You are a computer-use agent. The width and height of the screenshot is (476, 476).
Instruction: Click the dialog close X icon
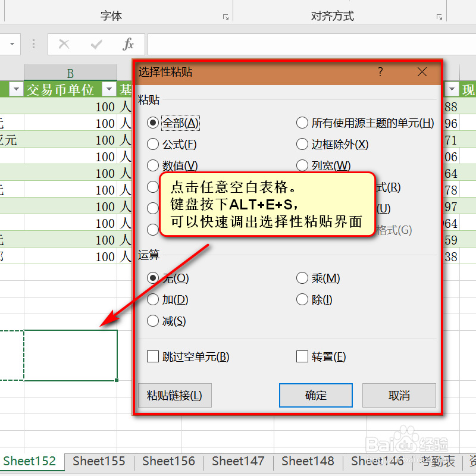pos(422,72)
